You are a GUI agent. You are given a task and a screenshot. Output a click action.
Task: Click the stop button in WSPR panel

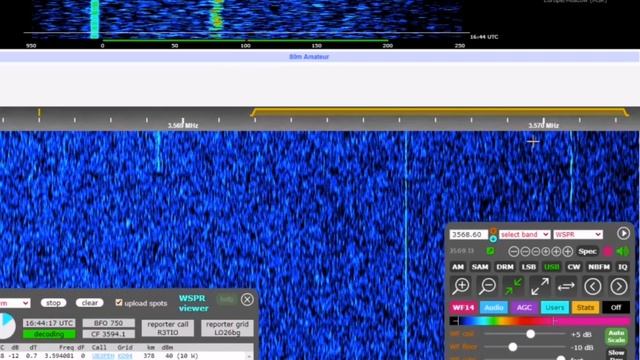point(53,303)
